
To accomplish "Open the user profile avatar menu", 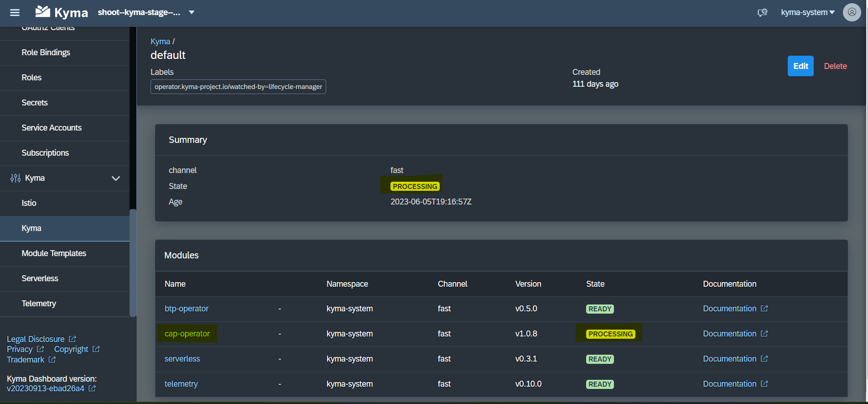I will pos(852,12).
